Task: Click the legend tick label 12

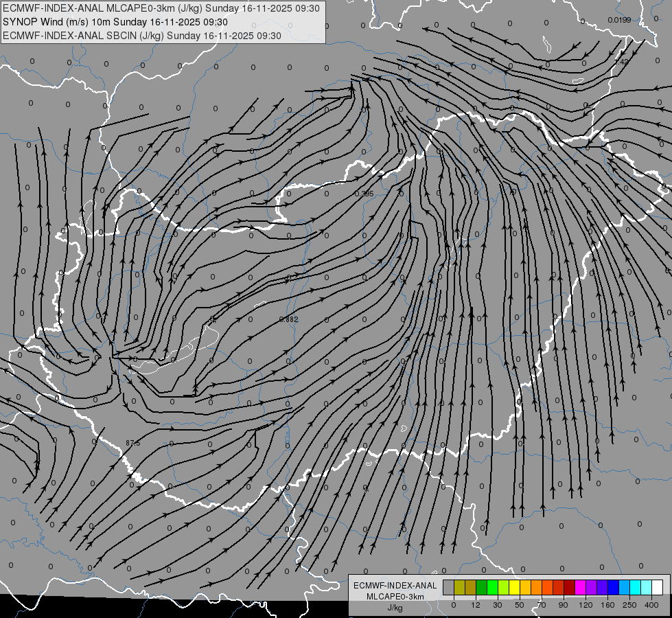Action: tap(476, 605)
